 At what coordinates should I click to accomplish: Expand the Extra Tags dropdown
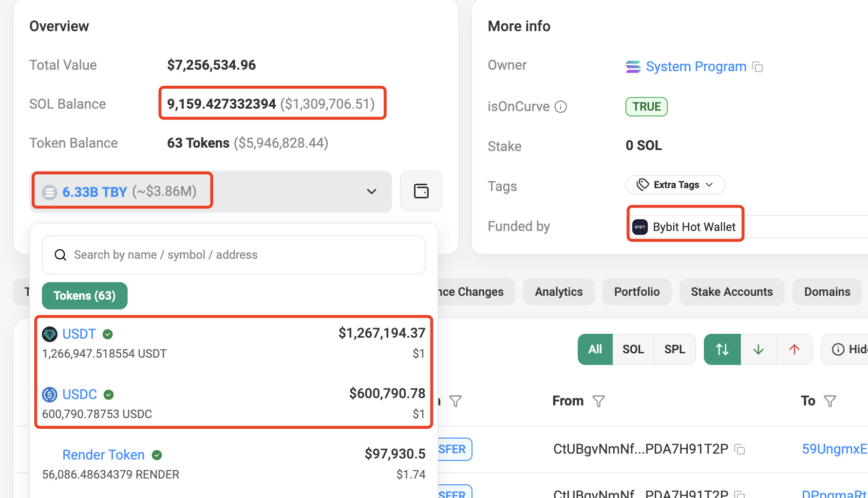(675, 185)
